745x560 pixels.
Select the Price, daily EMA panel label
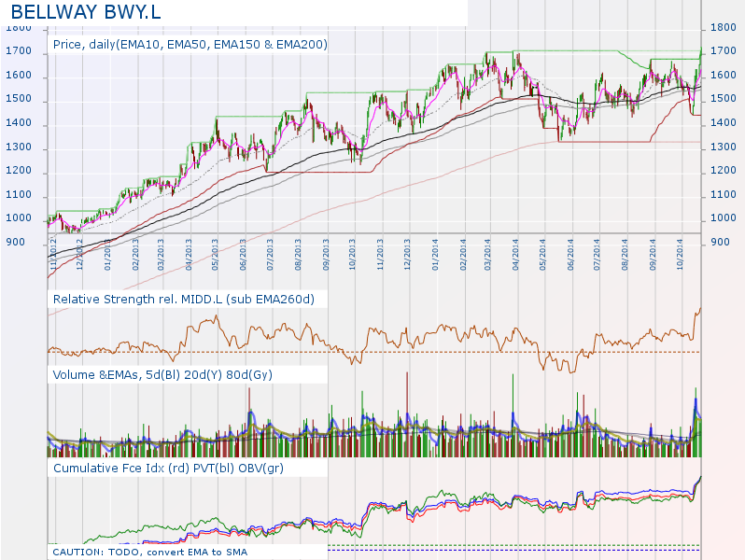tap(190, 45)
